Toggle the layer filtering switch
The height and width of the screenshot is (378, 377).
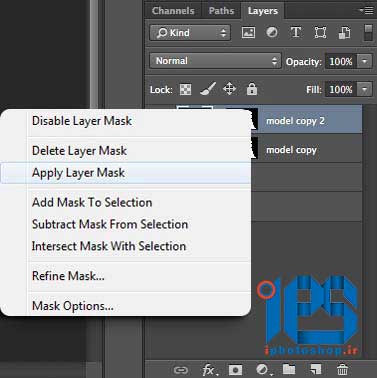click(368, 32)
